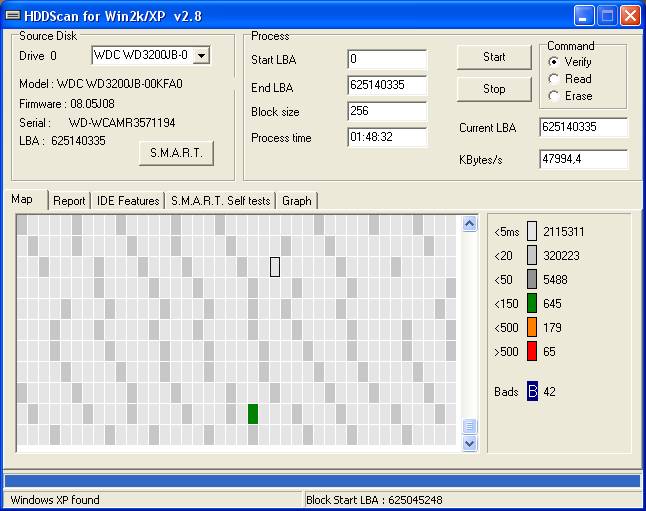
Task: Click the Firmware 08.05J08 text
Action: click(67, 103)
